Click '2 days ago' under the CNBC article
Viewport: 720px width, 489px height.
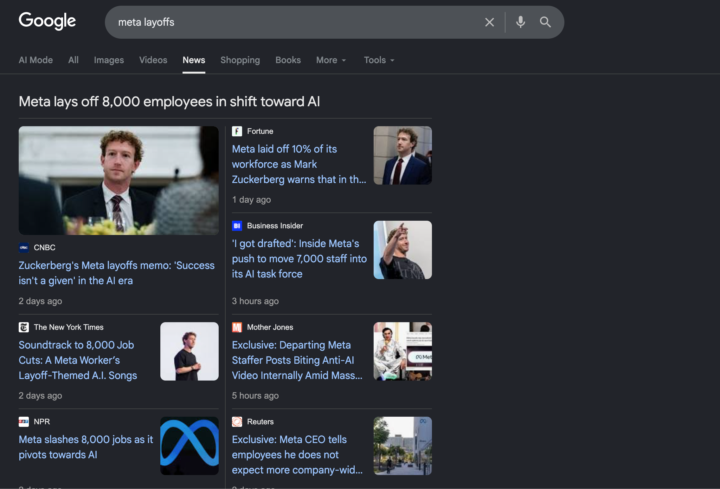coord(40,301)
